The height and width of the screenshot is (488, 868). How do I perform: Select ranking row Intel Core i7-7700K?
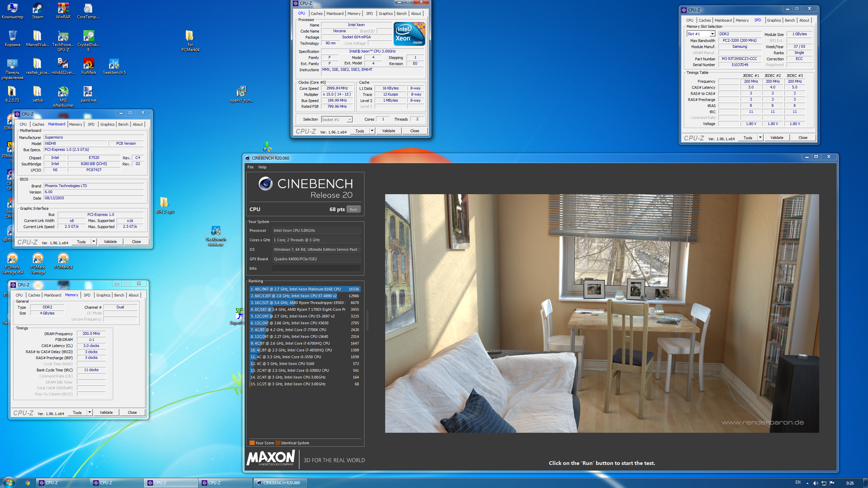tap(305, 330)
